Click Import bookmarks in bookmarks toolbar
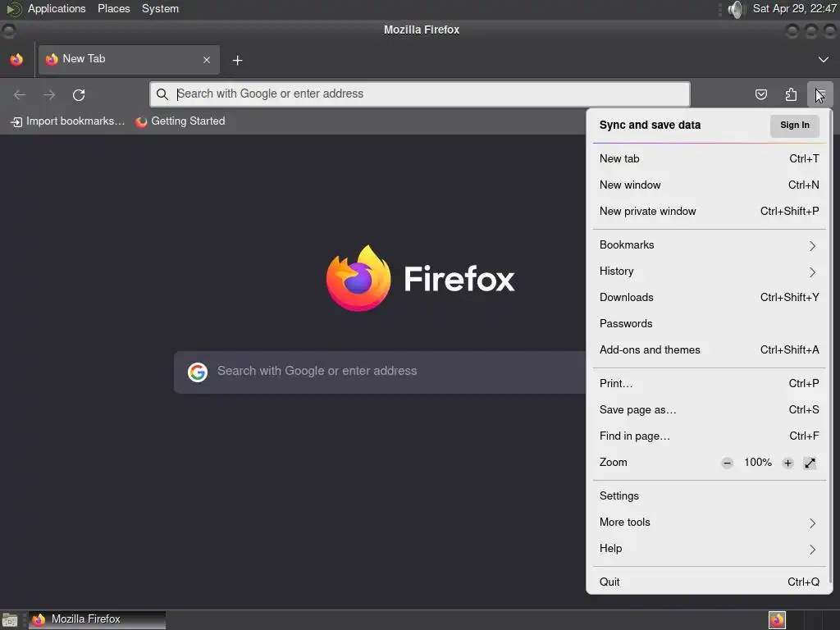The image size is (840, 630). 67,121
